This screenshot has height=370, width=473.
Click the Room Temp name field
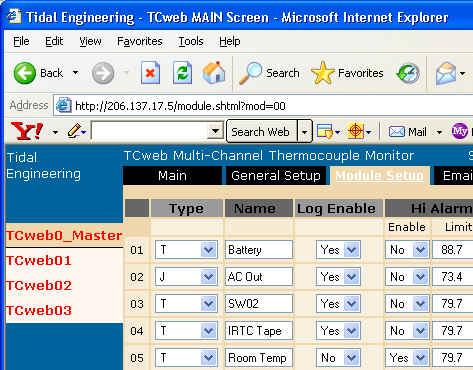tap(259, 358)
